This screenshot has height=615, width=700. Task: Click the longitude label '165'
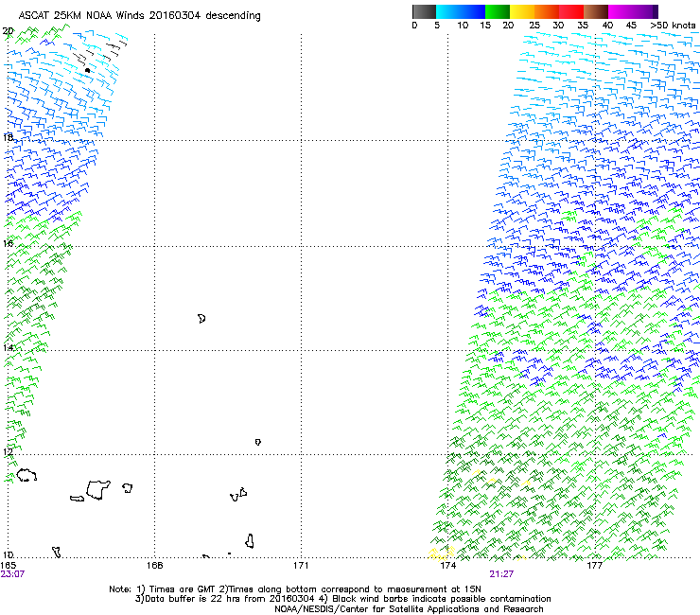9,566
